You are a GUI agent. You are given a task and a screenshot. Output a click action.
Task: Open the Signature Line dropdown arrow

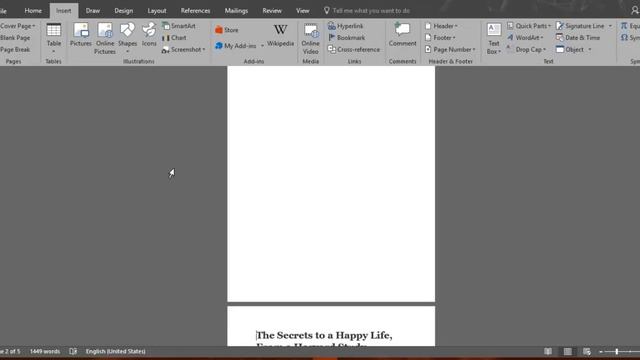coord(610,26)
